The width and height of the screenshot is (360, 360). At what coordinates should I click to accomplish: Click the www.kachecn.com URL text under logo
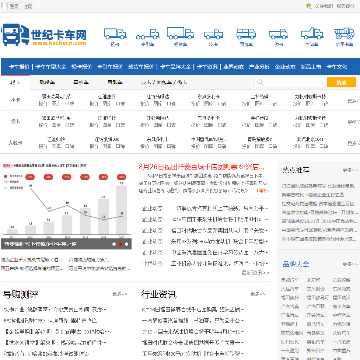(x=59, y=43)
